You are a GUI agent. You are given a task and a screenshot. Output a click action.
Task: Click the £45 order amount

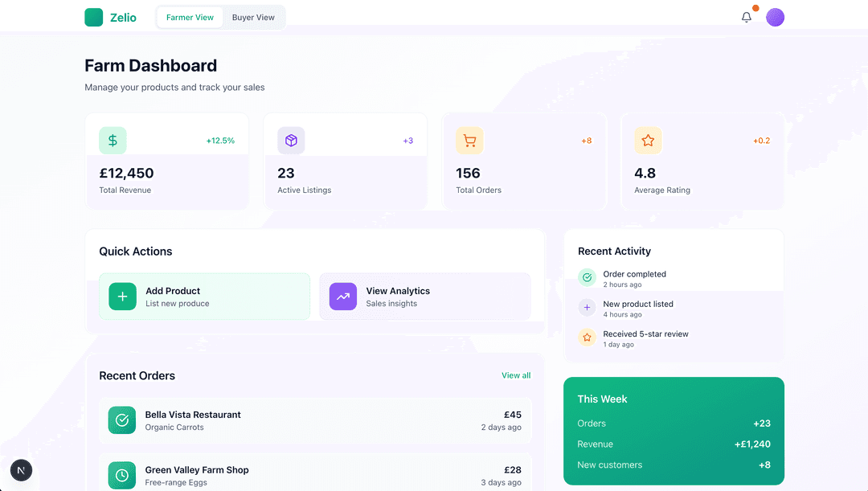tap(513, 415)
